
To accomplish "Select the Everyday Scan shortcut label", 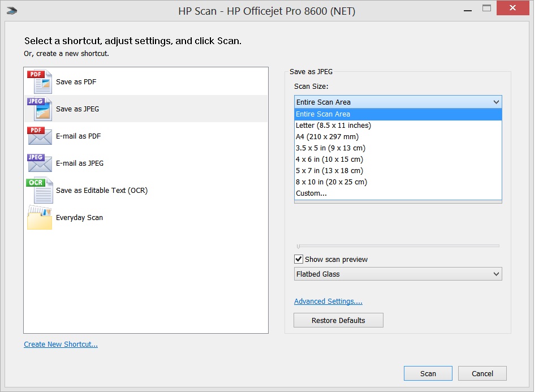I will pos(79,218).
